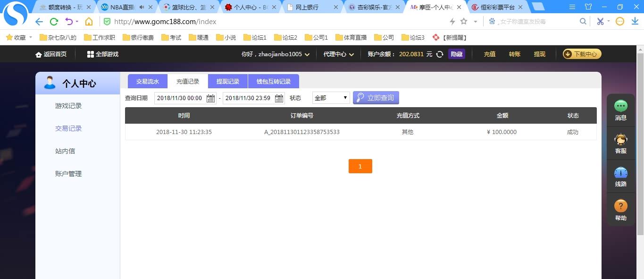Switch to 提现记录 tab

pyautogui.click(x=228, y=81)
